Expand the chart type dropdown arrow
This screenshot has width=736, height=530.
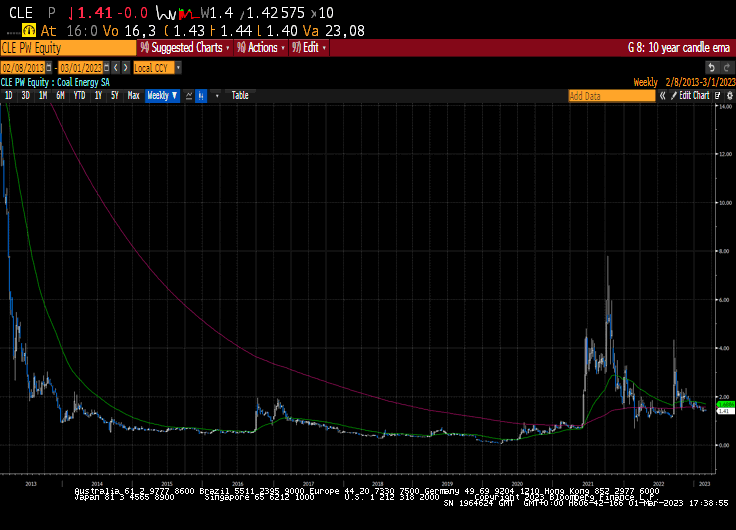217,96
